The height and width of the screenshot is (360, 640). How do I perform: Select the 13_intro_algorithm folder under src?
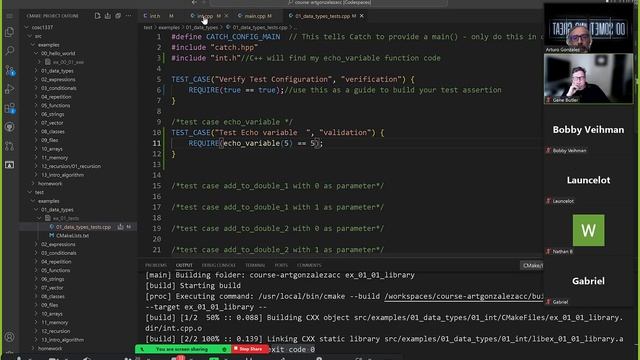click(62, 175)
